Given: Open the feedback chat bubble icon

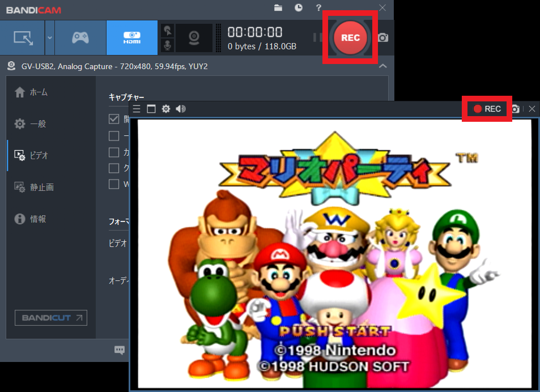Looking at the screenshot, I should pyautogui.click(x=119, y=350).
